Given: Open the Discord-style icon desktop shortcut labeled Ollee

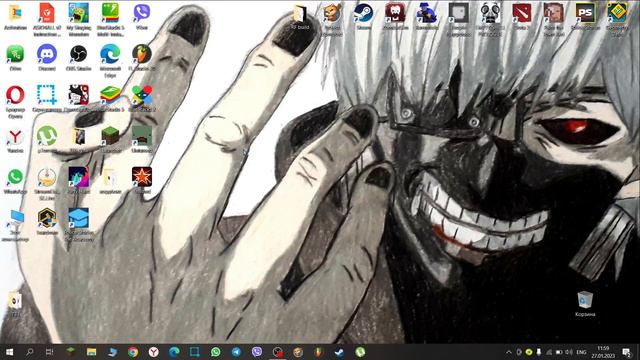Looking at the screenshot, I should tap(15, 54).
